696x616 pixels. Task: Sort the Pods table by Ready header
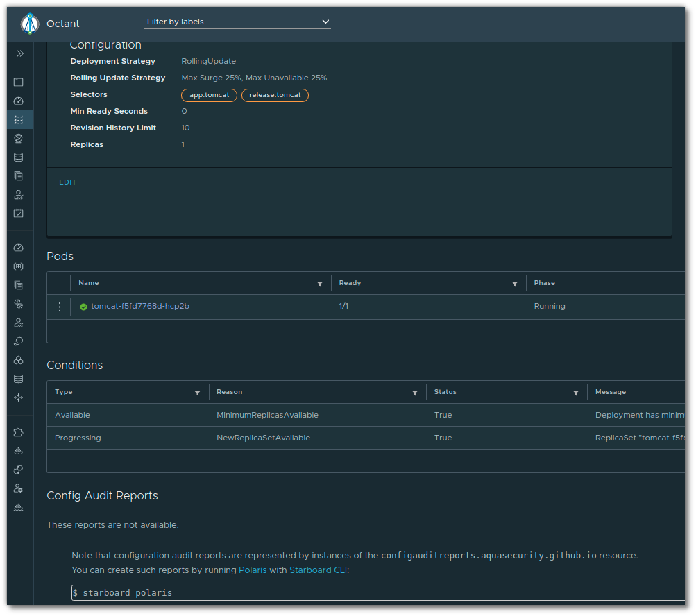(x=350, y=283)
